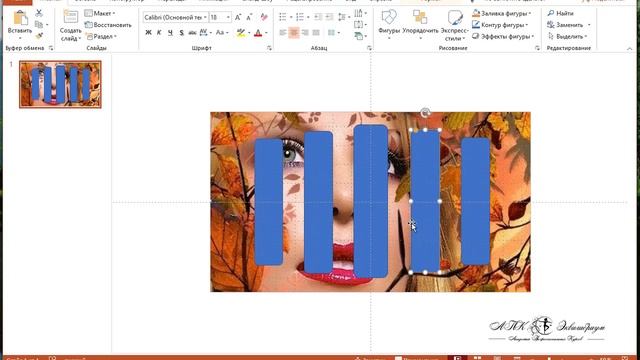Select the Format Painter brush icon
The image size is (640, 360).
[39, 36]
